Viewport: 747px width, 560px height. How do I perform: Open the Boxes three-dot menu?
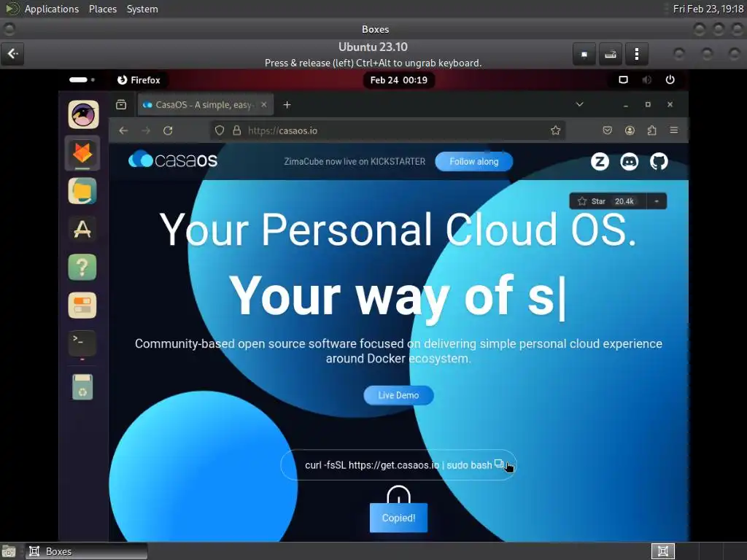(636, 54)
